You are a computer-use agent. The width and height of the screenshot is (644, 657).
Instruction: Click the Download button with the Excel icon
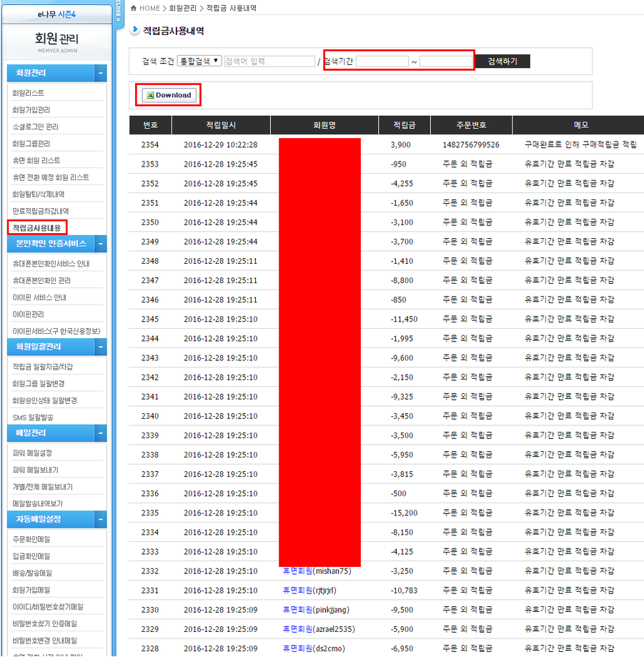(168, 95)
